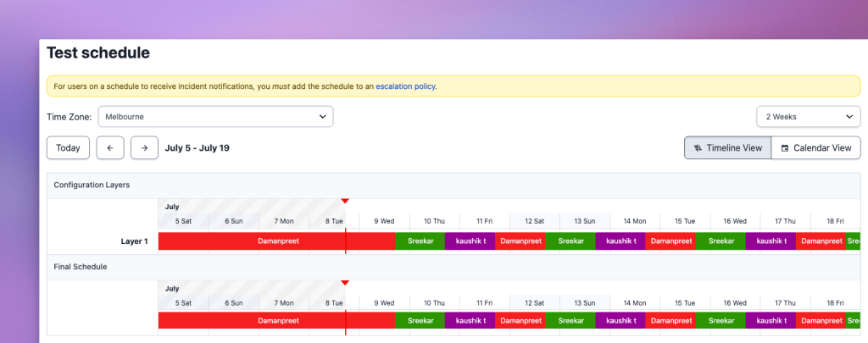Switch to Timeline View
This screenshot has width=868, height=343.
tap(727, 147)
